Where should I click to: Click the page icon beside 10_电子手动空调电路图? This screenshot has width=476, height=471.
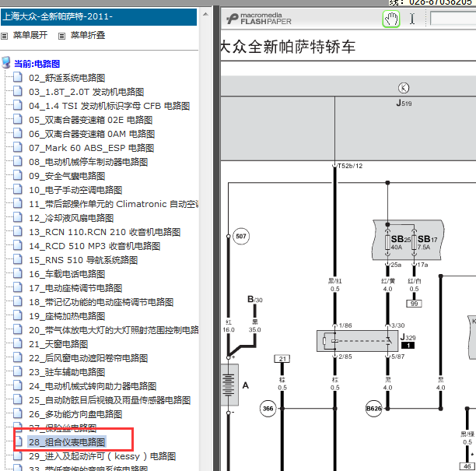18,189
